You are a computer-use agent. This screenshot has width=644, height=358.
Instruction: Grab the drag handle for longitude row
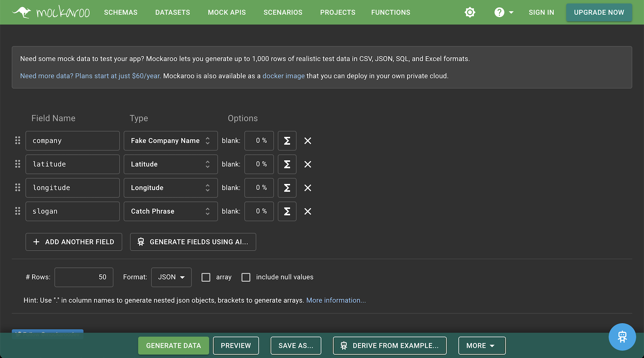pos(18,187)
